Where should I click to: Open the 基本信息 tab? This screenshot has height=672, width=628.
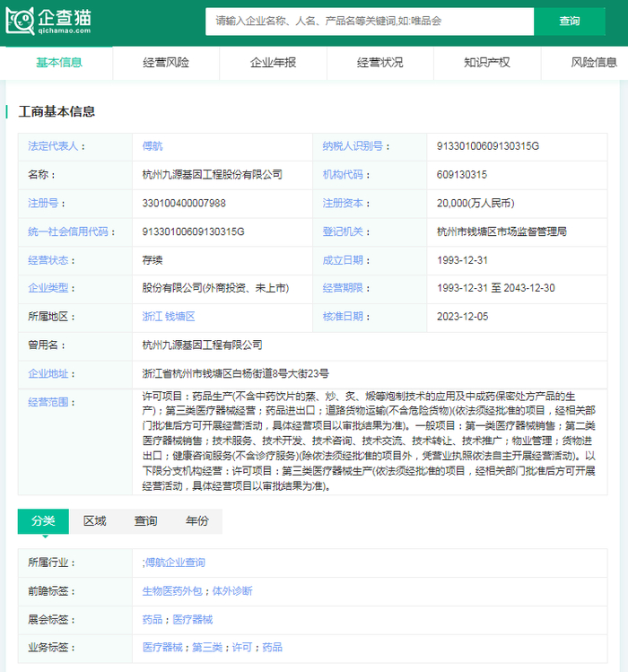(59, 63)
